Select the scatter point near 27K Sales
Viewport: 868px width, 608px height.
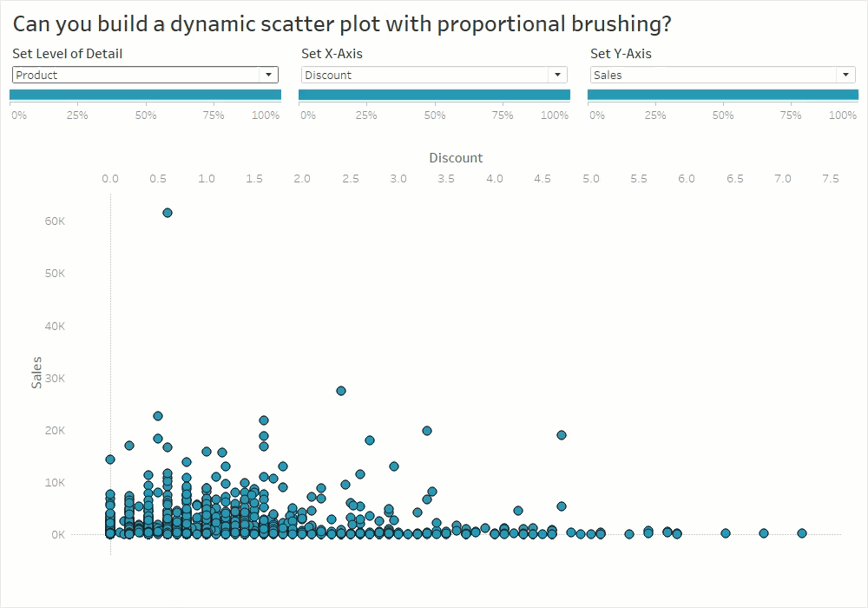(x=341, y=391)
